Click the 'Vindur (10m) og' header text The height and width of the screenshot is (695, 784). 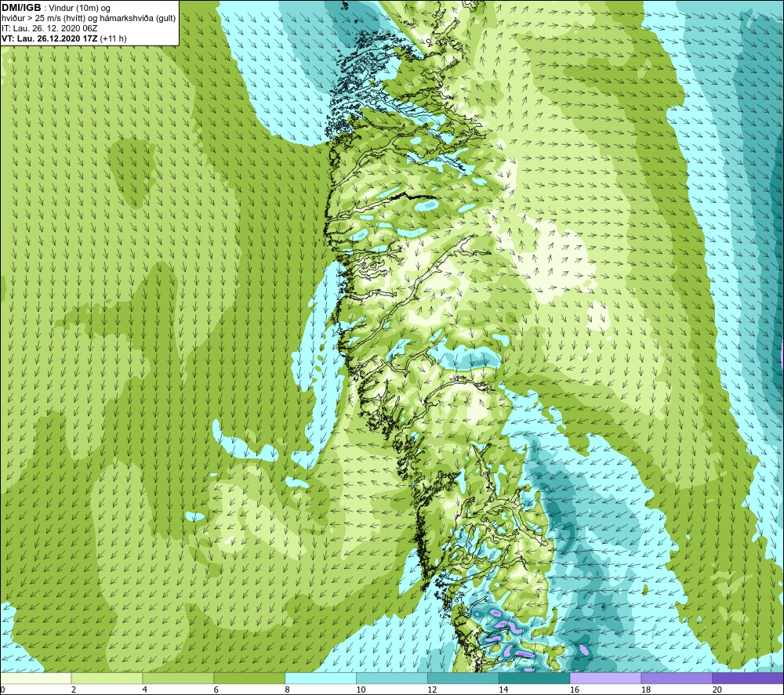(79, 8)
